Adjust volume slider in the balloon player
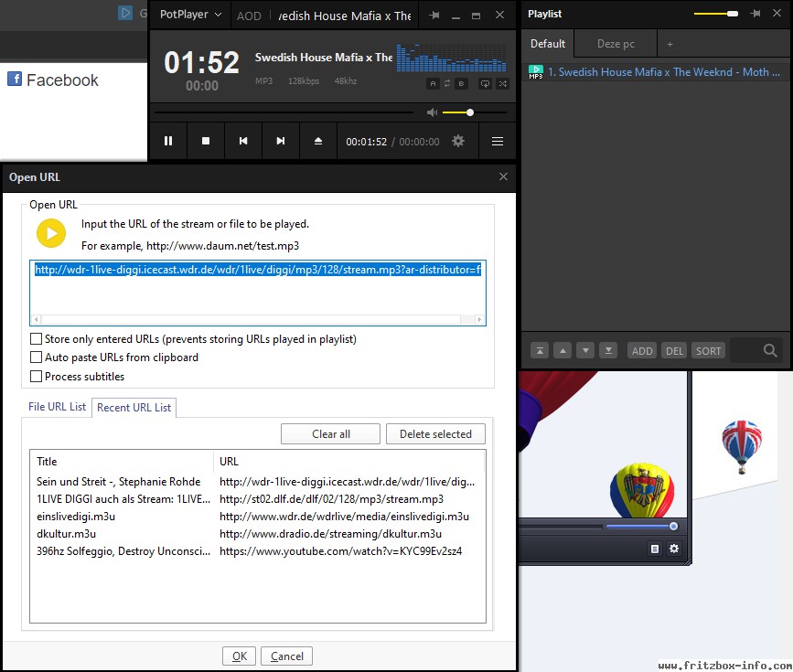This screenshot has width=793, height=672. 642,527
